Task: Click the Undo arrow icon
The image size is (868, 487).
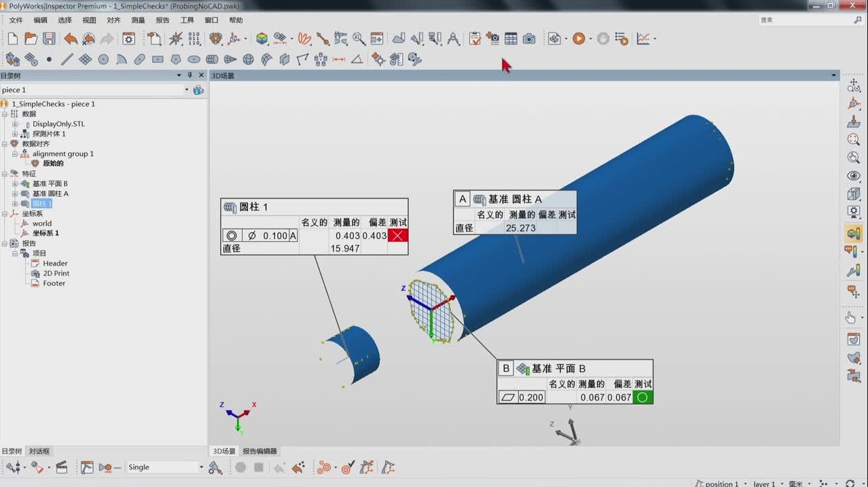Action: [x=71, y=39]
